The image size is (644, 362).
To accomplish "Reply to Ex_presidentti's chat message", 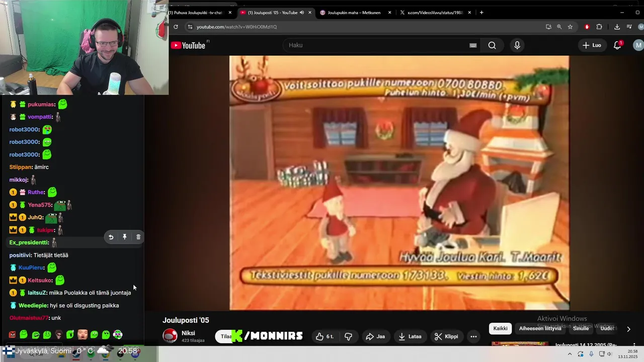I will 111,237.
